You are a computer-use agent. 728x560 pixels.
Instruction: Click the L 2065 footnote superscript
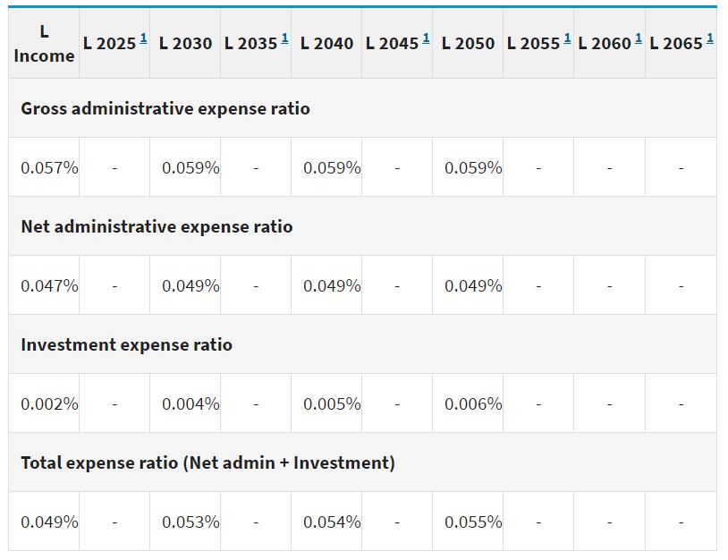point(709,38)
